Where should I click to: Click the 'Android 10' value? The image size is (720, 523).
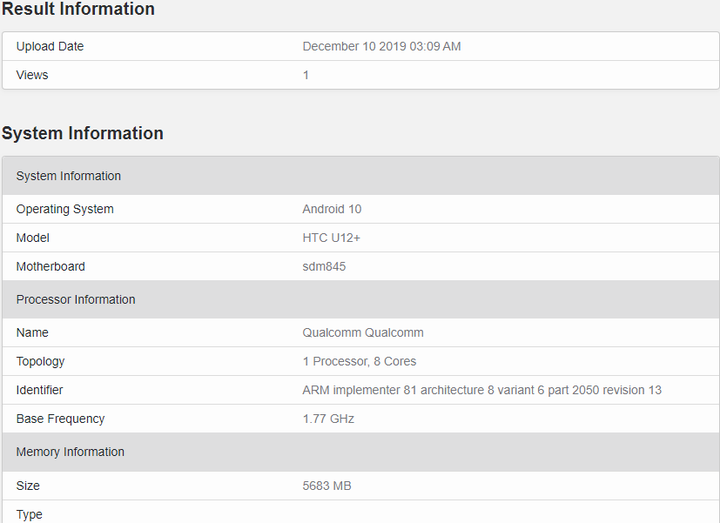332,209
